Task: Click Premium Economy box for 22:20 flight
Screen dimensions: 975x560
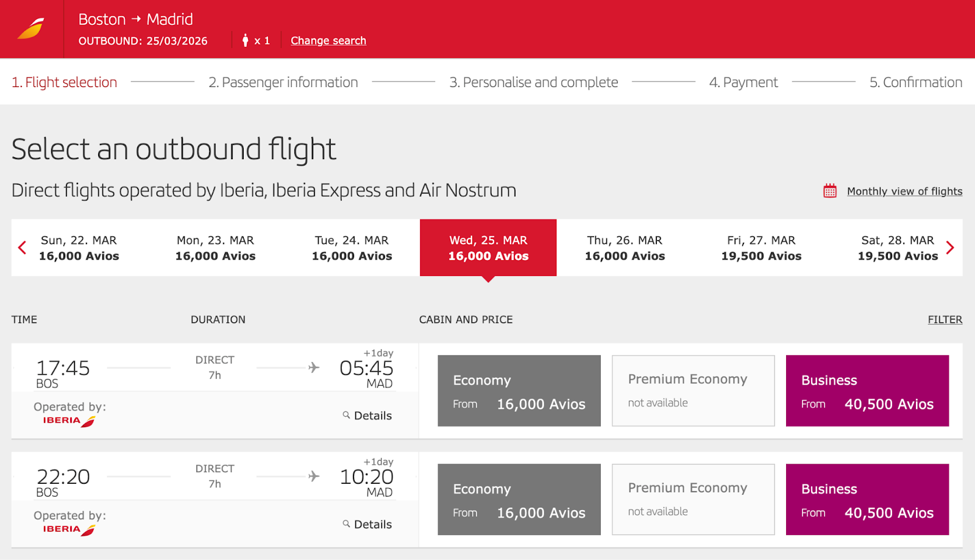Action: pos(693,500)
